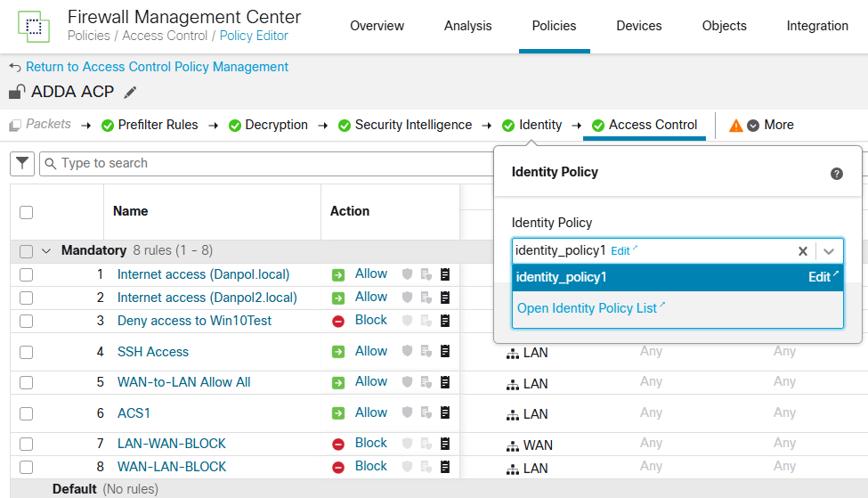Viewport: 868px width, 498px height.
Task: Click logging icon for Deny access to Win10Test
Action: click(x=445, y=321)
